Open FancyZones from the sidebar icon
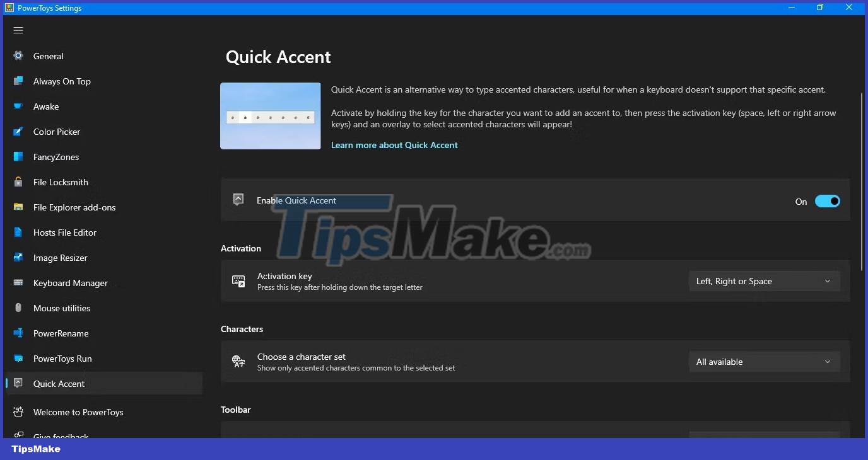Image resolution: width=868 pixels, height=460 pixels. click(x=19, y=157)
